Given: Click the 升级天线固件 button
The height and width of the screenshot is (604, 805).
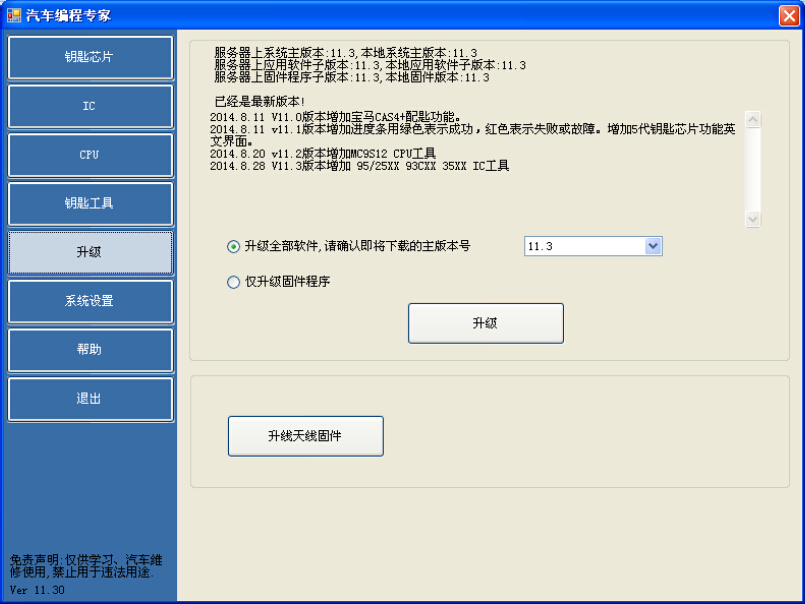Looking at the screenshot, I should (305, 436).
